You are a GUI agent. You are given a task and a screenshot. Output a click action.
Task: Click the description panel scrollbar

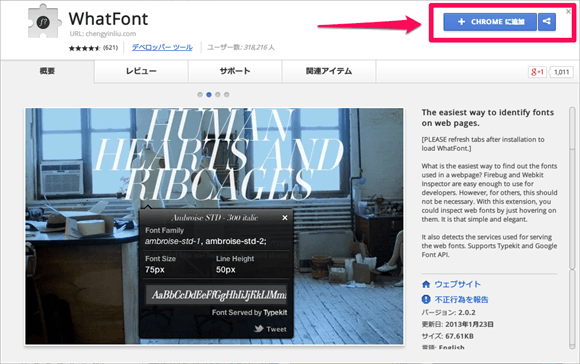[x=572, y=228]
